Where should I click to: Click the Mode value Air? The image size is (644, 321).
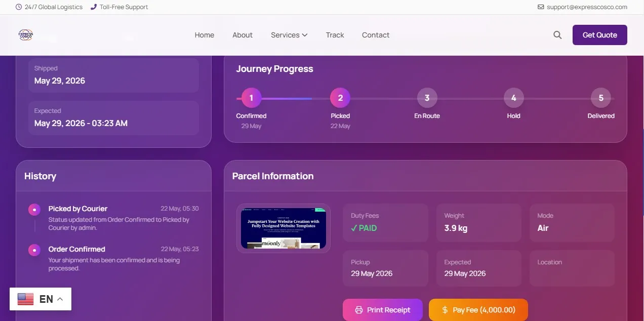[543, 228]
